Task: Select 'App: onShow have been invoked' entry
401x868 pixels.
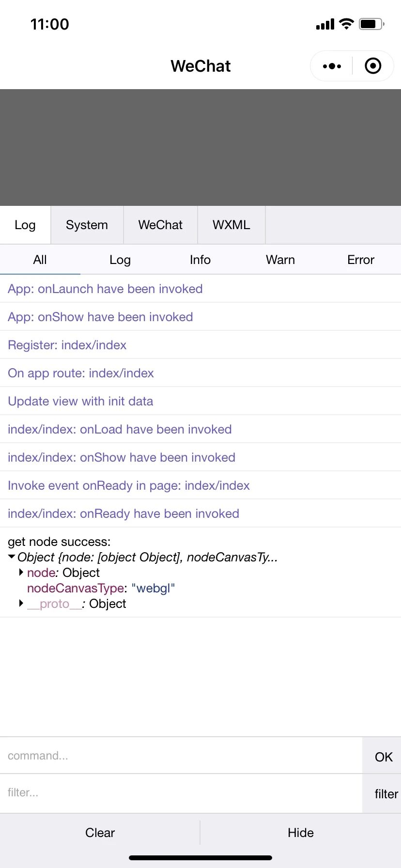Action: pos(200,317)
